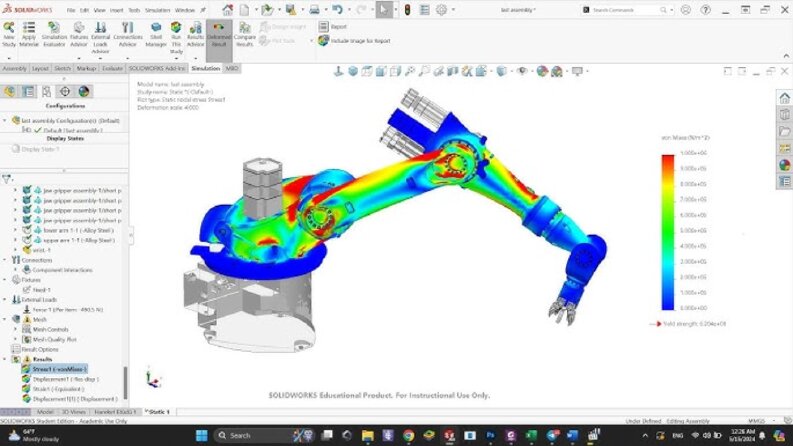This screenshot has width=793, height=446.
Task: Toggle Hide/Show Items eye in view toolbar
Action: 522,71
